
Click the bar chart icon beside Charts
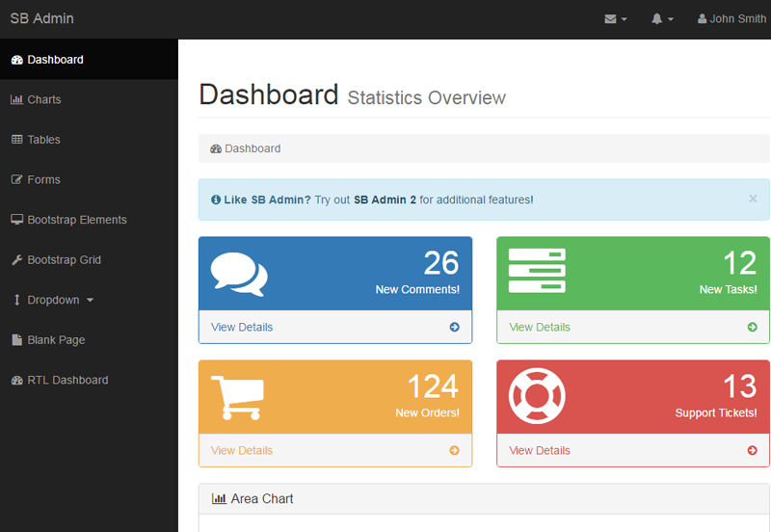16,100
